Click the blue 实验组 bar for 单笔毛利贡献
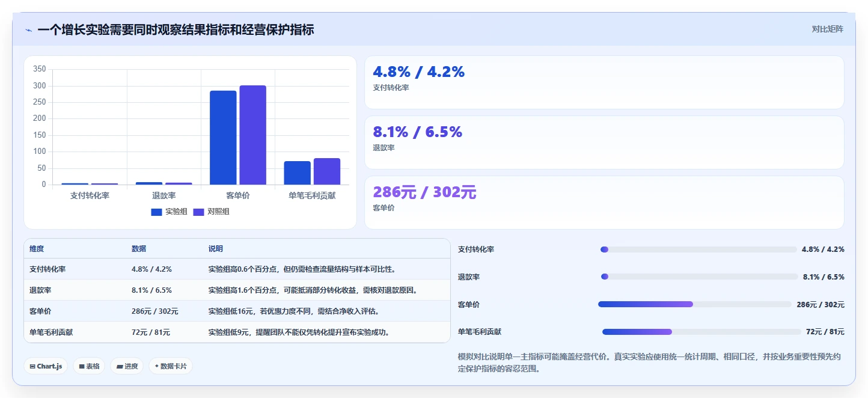This screenshot has width=868, height=398. coord(297,173)
